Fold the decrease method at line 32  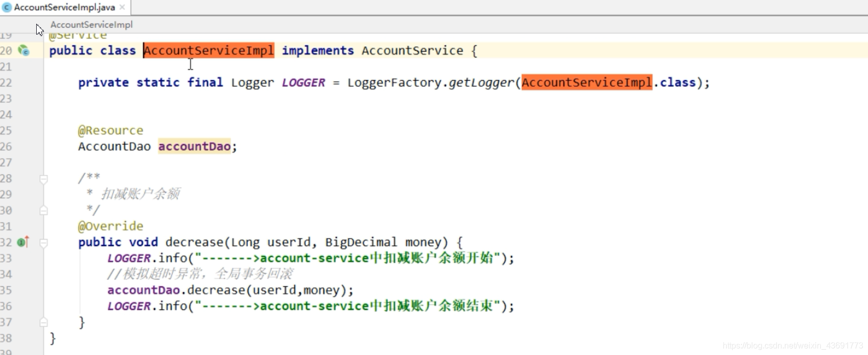click(x=43, y=242)
